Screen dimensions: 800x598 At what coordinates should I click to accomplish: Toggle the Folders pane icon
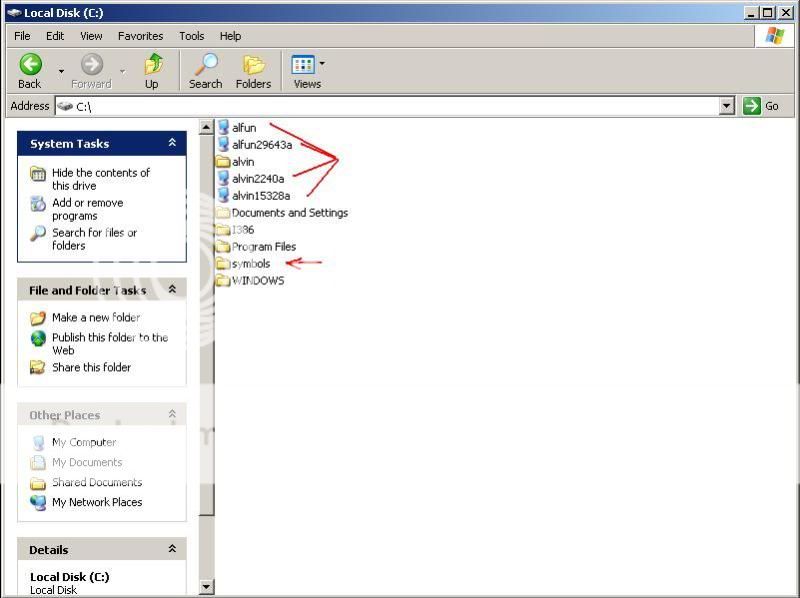pyautogui.click(x=254, y=65)
